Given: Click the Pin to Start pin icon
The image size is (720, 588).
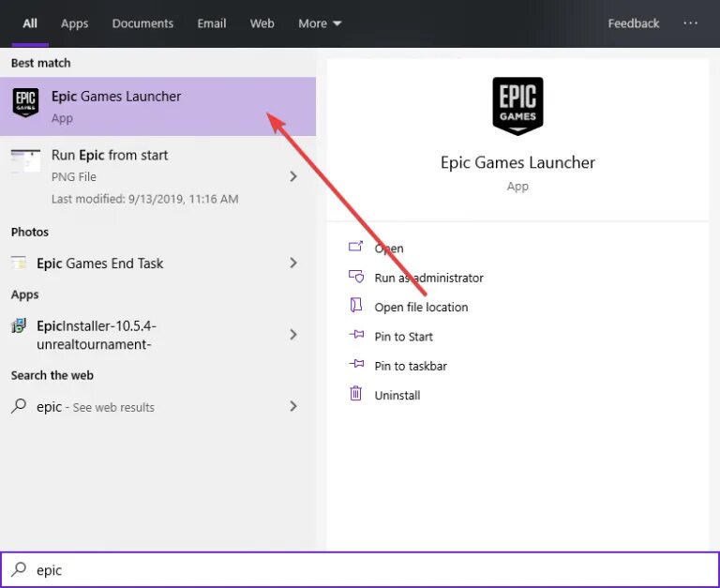Looking at the screenshot, I should [356, 335].
